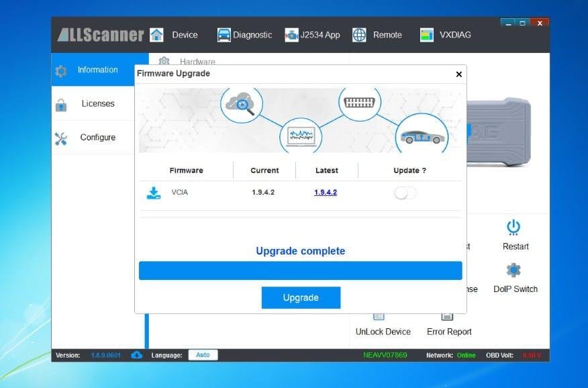588x388 pixels.
Task: Close the ALLScanner window
Action: 540,23
